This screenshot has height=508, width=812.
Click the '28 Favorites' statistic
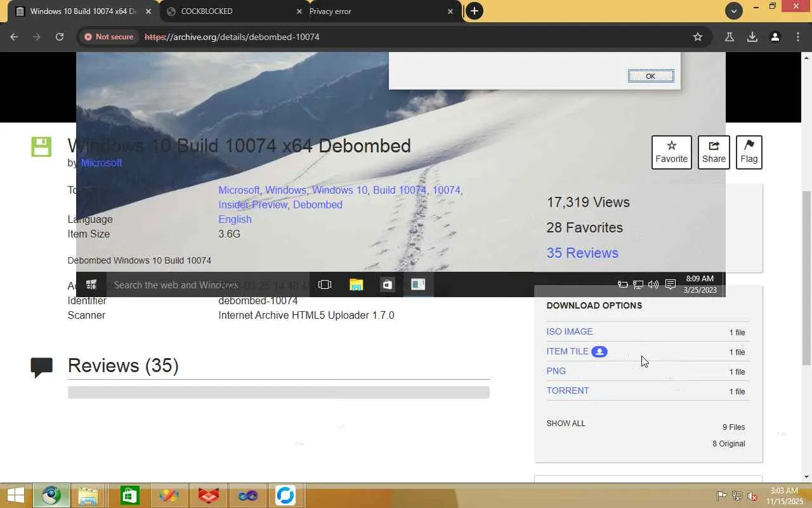point(585,228)
